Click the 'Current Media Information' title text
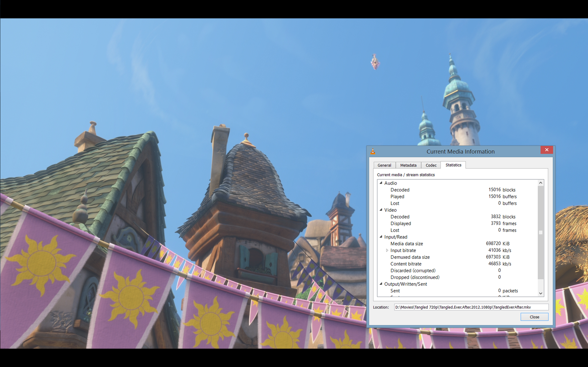 click(x=460, y=152)
